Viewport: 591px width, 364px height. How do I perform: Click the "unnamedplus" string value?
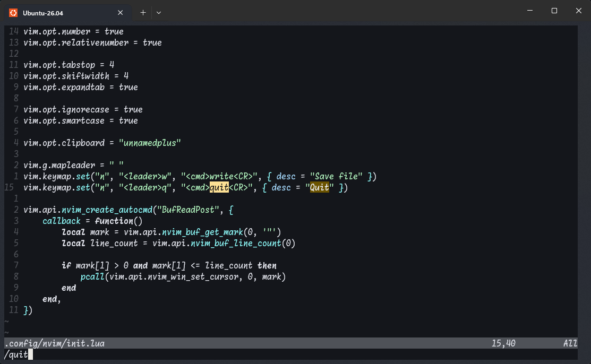[150, 143]
